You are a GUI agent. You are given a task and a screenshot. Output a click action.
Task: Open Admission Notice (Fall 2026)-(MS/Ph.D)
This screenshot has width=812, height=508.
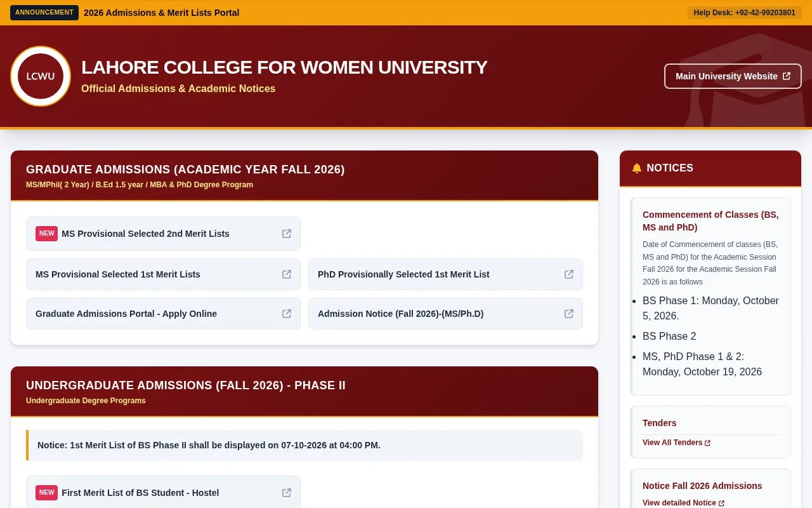(445, 314)
